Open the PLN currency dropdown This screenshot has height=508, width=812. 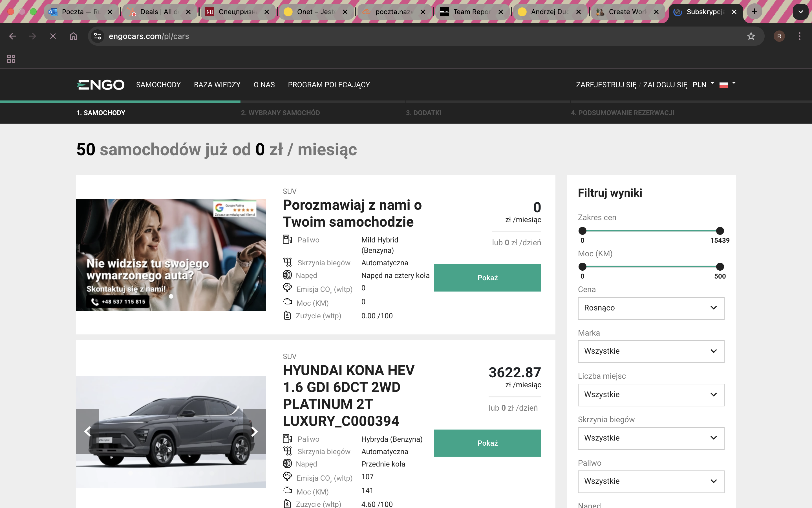tap(703, 84)
